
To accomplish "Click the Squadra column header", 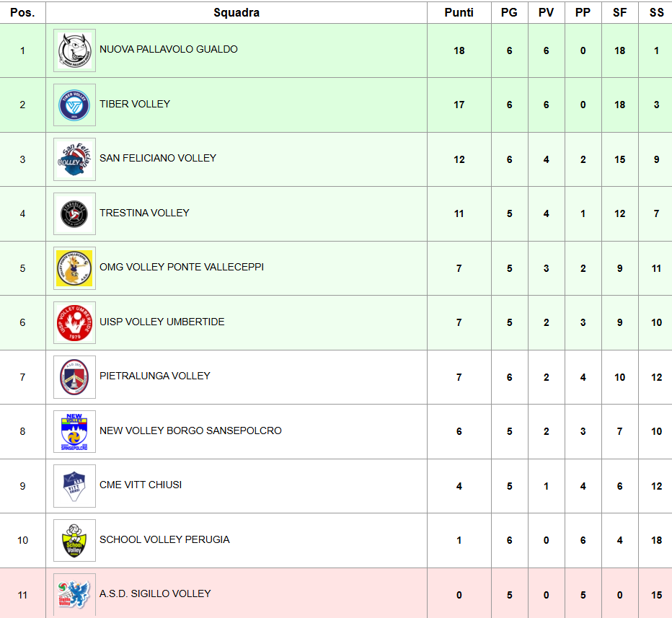I will pyautogui.click(x=236, y=12).
